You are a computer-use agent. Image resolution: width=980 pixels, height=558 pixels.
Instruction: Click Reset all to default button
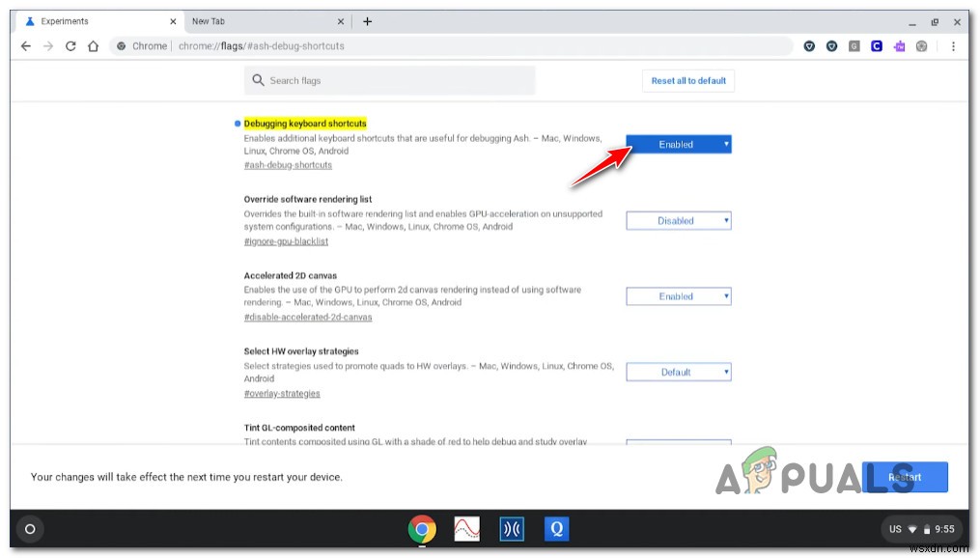(x=688, y=80)
